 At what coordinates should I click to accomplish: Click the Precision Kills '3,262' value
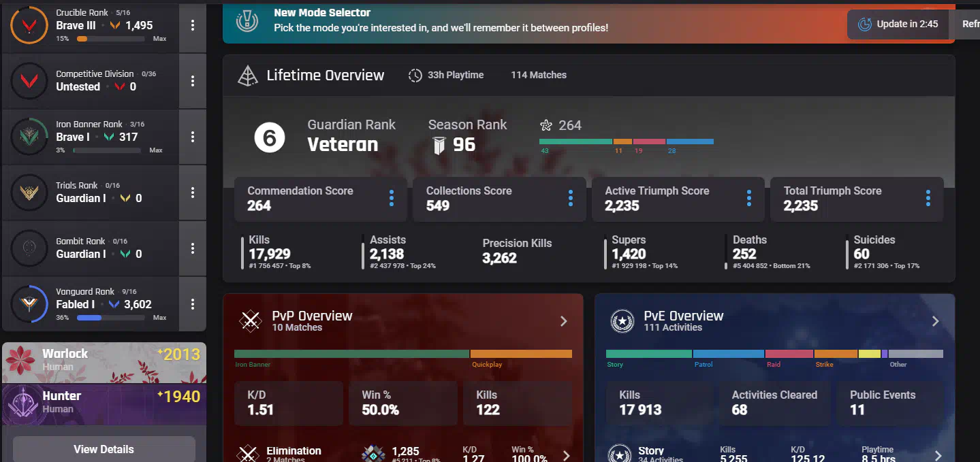500,258
